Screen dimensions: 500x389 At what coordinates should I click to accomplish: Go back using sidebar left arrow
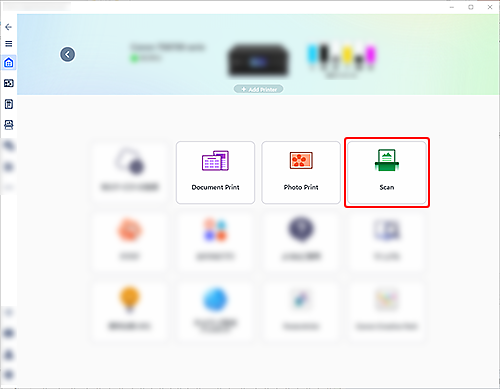point(9,27)
